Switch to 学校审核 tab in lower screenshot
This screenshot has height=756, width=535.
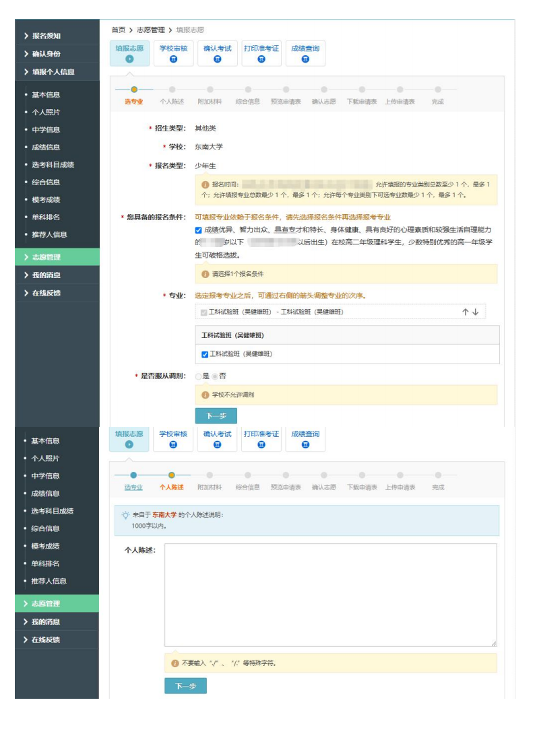tap(173, 439)
